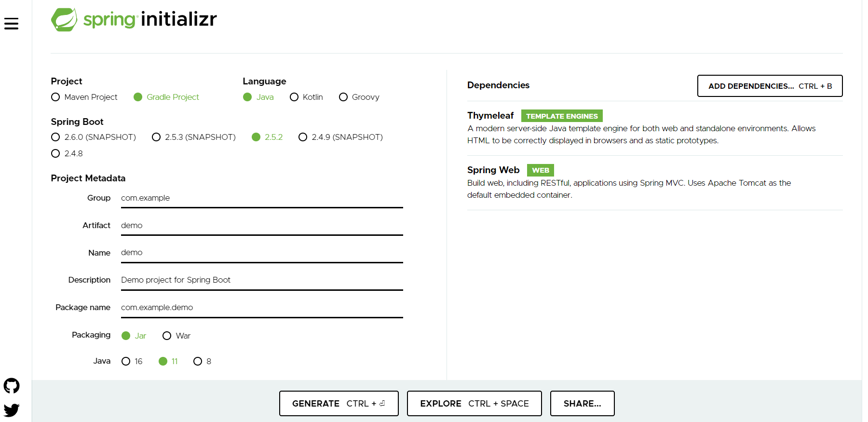Set packaging to War
This screenshot has width=868, height=422.
(176, 336)
